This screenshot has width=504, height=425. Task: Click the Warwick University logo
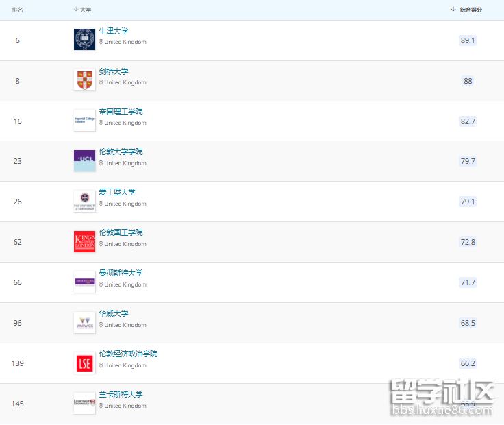pyautogui.click(x=84, y=322)
